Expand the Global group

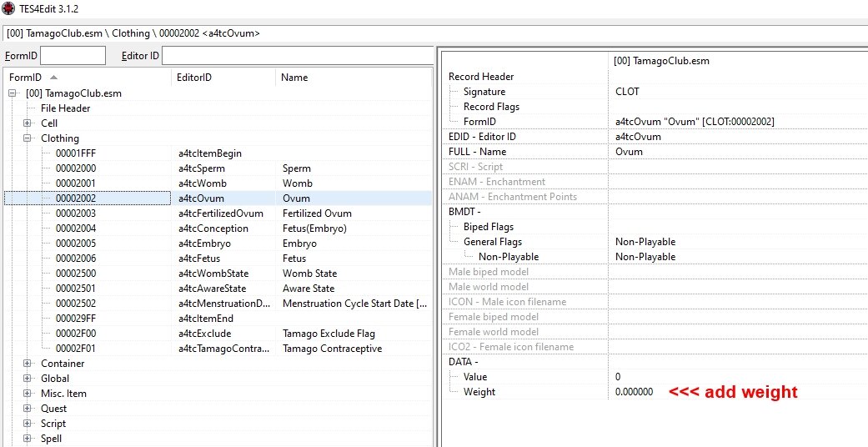[28, 379]
